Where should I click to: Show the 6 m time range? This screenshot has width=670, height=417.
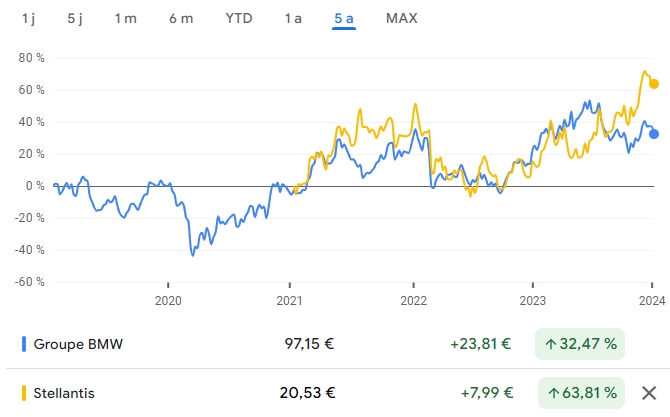pos(181,18)
